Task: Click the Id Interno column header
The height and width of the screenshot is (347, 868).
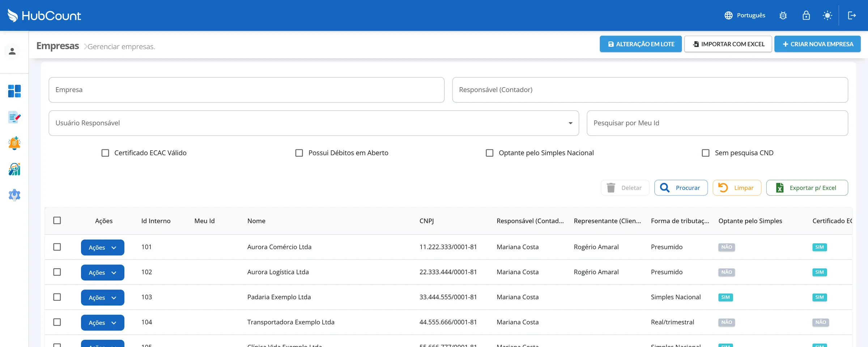Action: (x=156, y=221)
